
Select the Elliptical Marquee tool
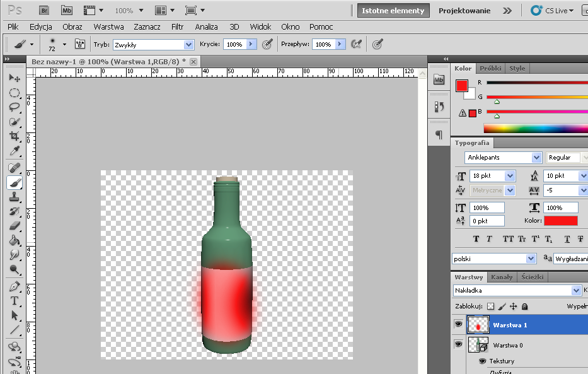pos(14,93)
